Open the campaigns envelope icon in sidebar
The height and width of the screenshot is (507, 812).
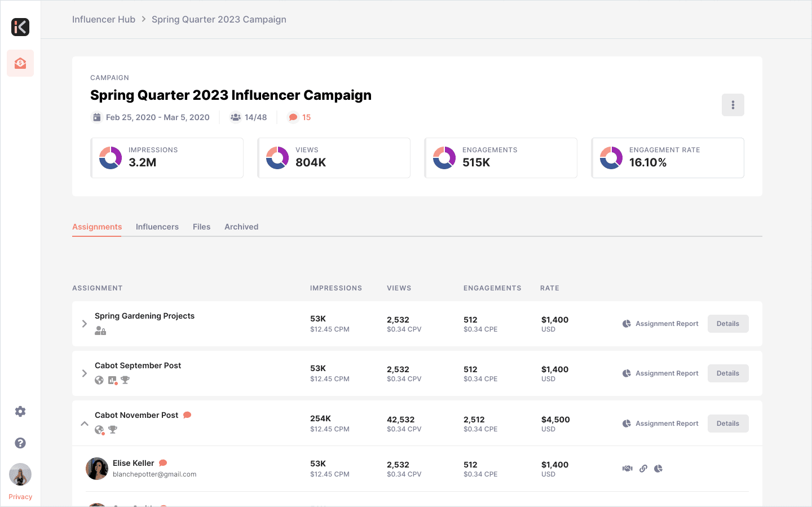tap(20, 63)
